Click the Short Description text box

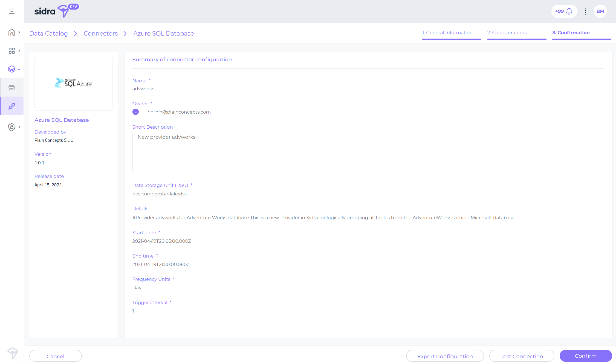tap(365, 152)
